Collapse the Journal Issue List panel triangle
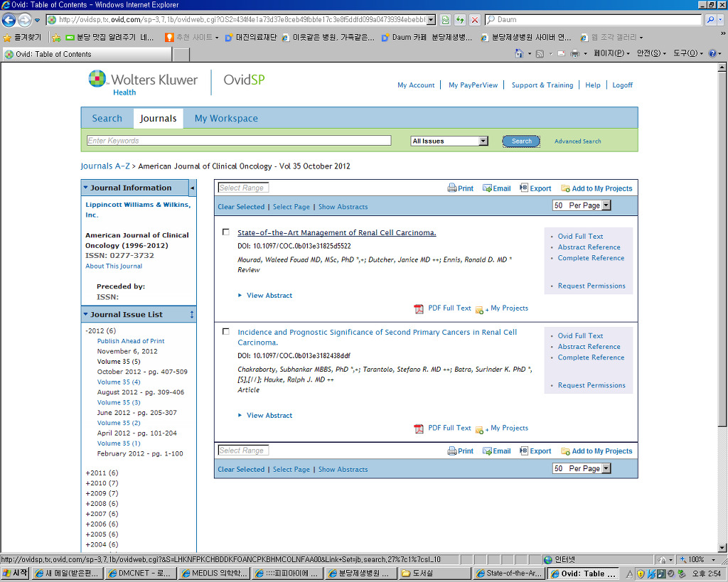 [x=85, y=314]
